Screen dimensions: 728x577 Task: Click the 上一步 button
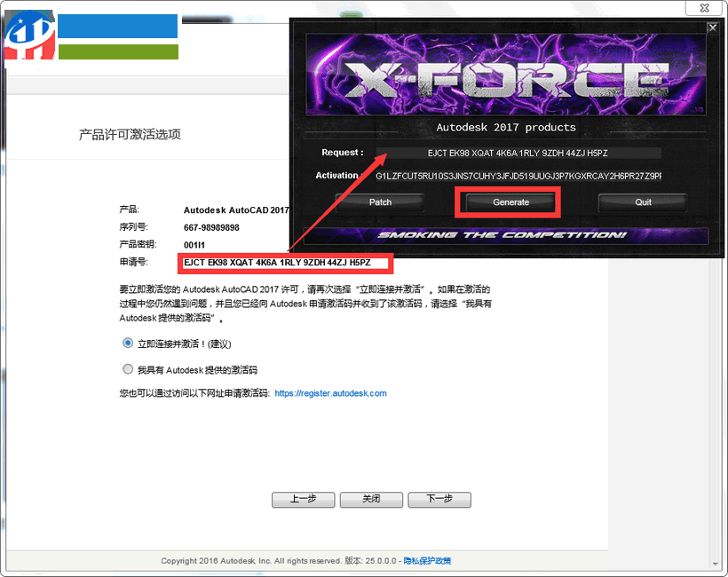pyautogui.click(x=303, y=500)
